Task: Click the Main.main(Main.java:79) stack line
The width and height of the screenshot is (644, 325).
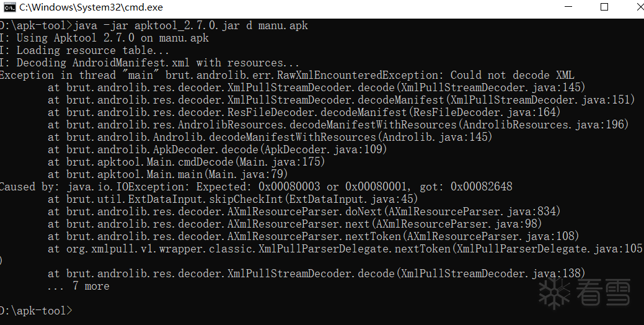Action: click(167, 174)
